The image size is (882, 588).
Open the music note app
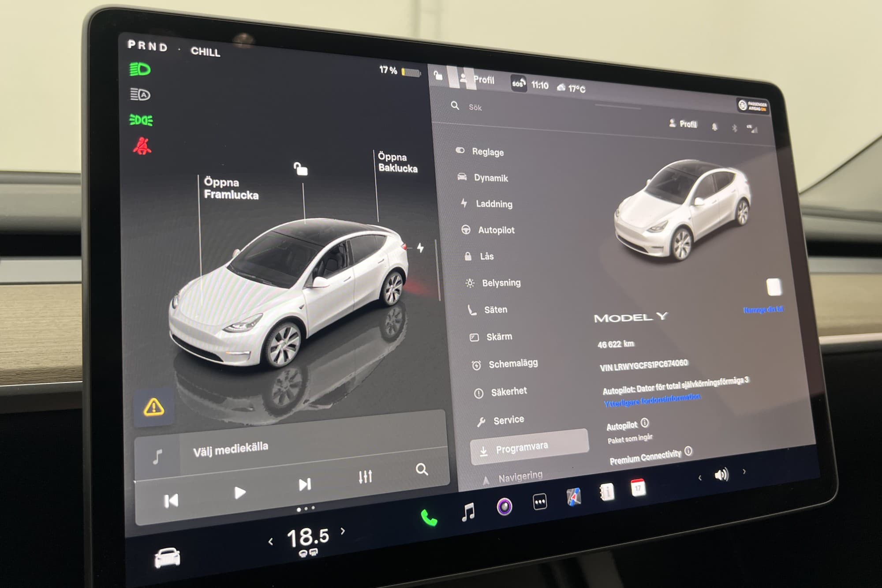point(468,512)
